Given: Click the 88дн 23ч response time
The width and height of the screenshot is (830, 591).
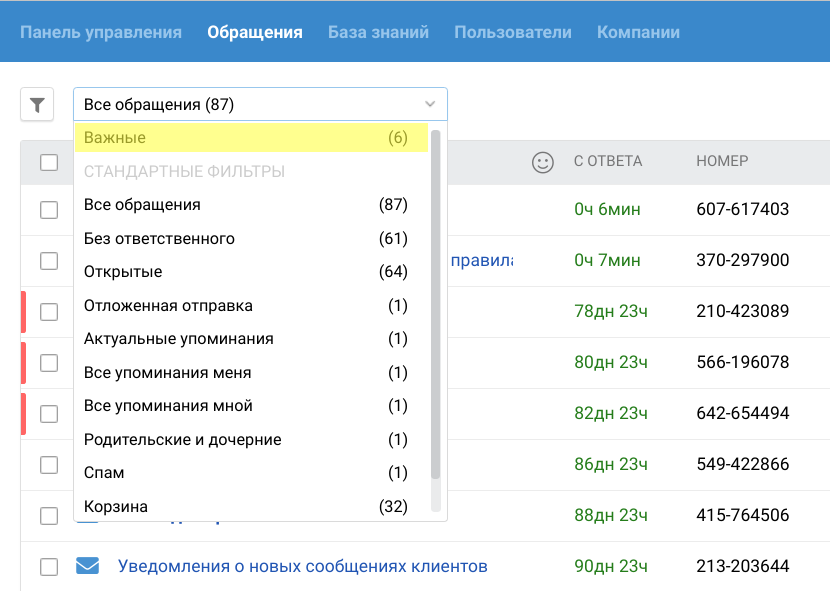Looking at the screenshot, I should [611, 515].
